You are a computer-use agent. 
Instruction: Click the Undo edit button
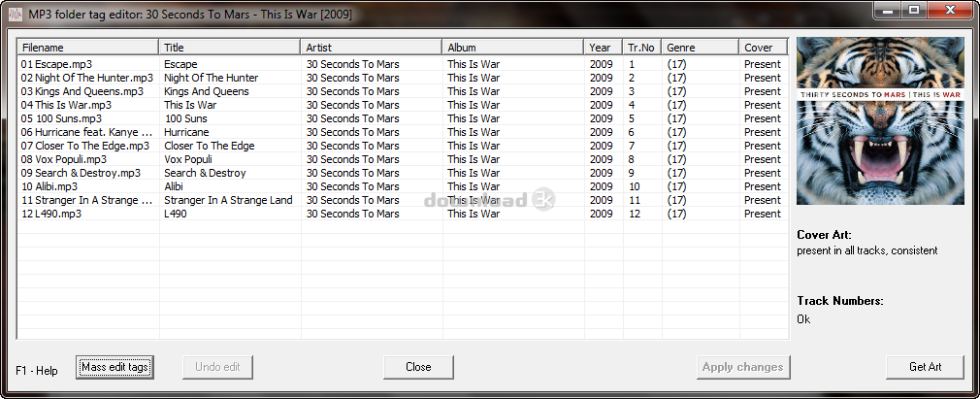(x=217, y=367)
